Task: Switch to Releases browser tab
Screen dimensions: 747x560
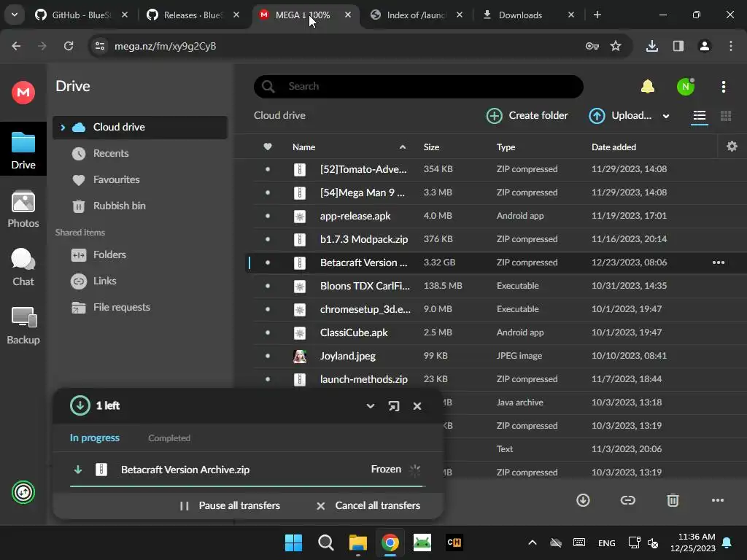Action: point(193,15)
